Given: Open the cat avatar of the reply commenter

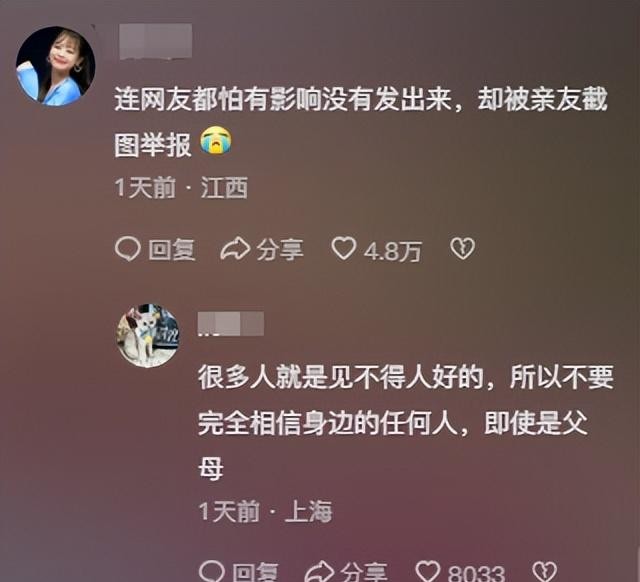Looking at the screenshot, I should (x=149, y=335).
